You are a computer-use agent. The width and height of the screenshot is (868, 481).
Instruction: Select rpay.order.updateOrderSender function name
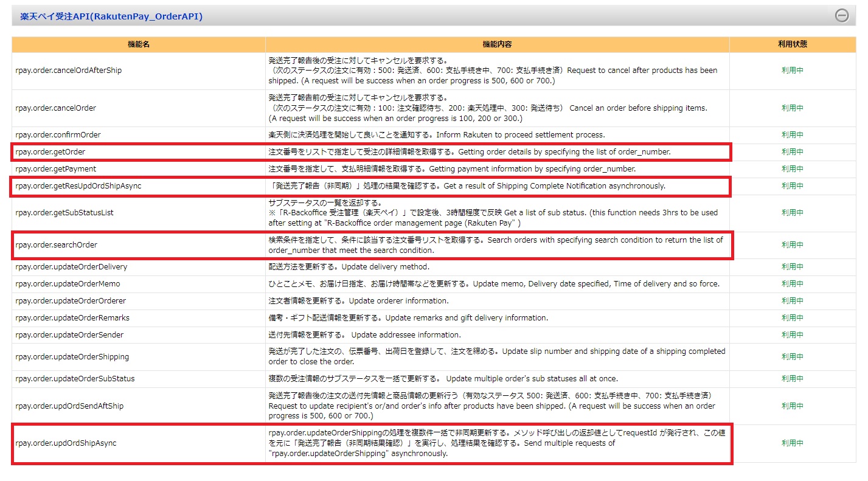pyautogui.click(x=69, y=335)
